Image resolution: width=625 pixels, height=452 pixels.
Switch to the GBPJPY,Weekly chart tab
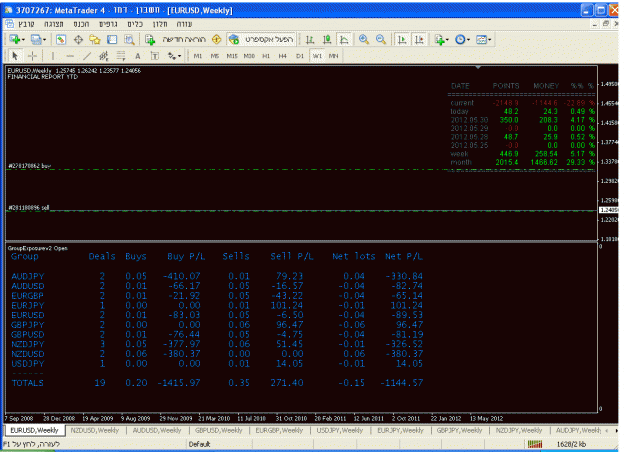[x=459, y=430]
